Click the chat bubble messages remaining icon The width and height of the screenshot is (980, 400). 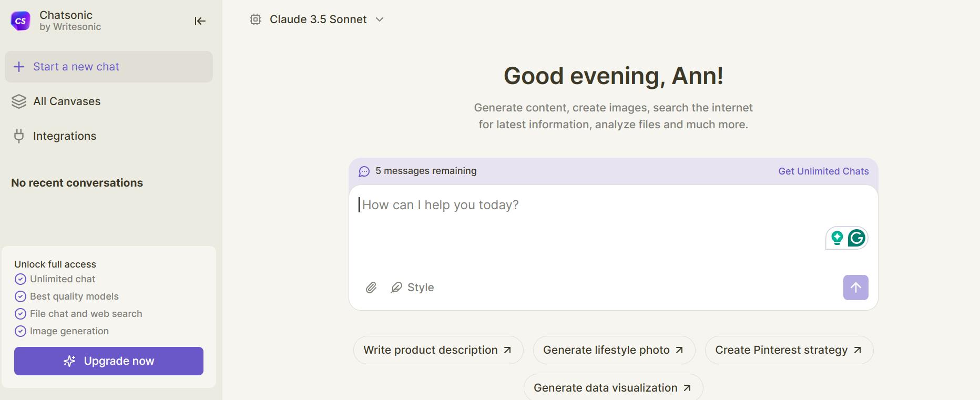coord(364,171)
